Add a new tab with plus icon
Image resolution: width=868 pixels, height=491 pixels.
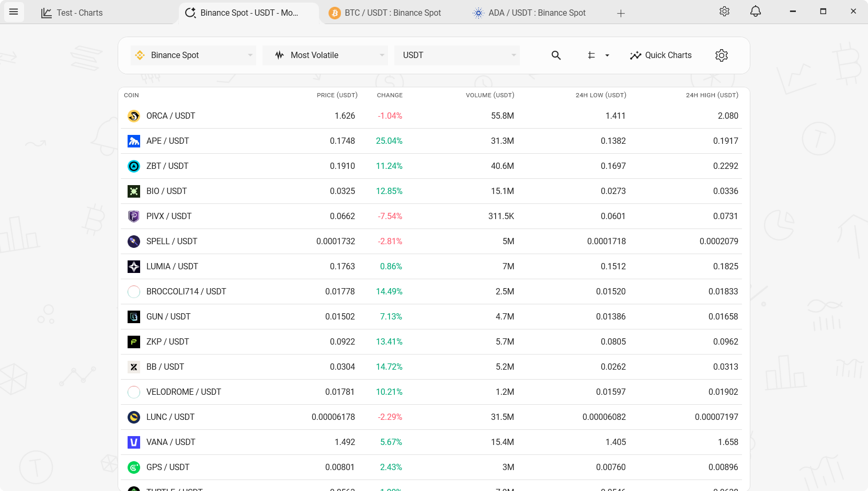(x=621, y=14)
